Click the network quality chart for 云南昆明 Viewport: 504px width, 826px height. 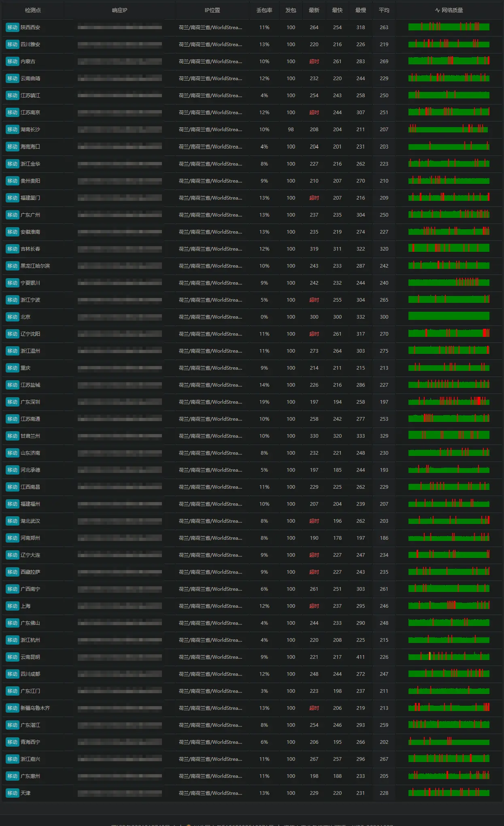449,657
